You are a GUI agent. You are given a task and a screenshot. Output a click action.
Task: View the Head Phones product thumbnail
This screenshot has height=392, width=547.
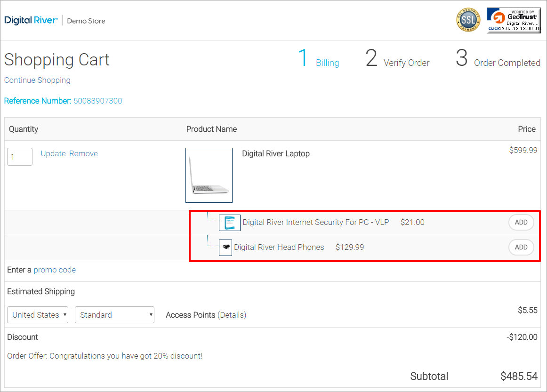coord(225,248)
